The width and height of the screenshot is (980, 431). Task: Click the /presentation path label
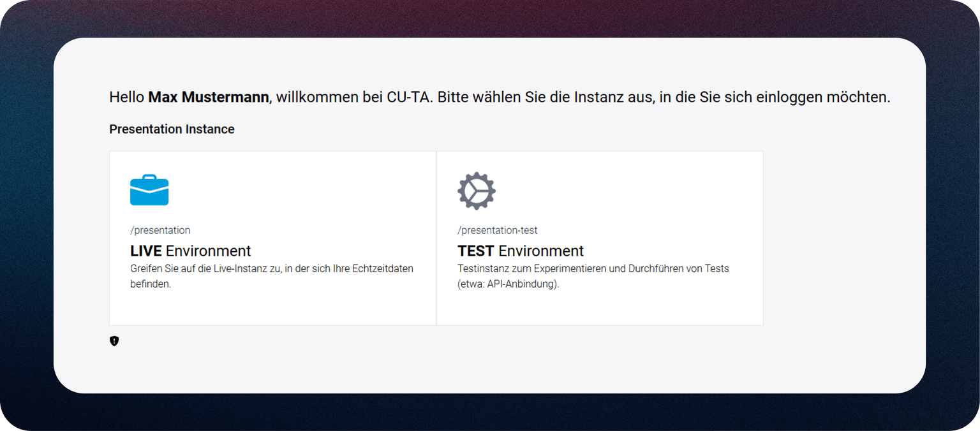coord(160,230)
